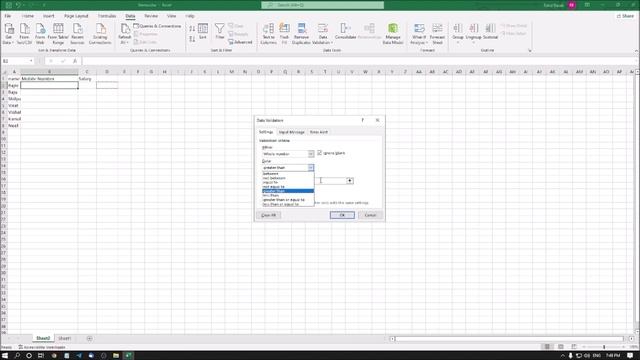Collapse the Data condition dropdown arrow
640x360 pixels.
point(311,168)
